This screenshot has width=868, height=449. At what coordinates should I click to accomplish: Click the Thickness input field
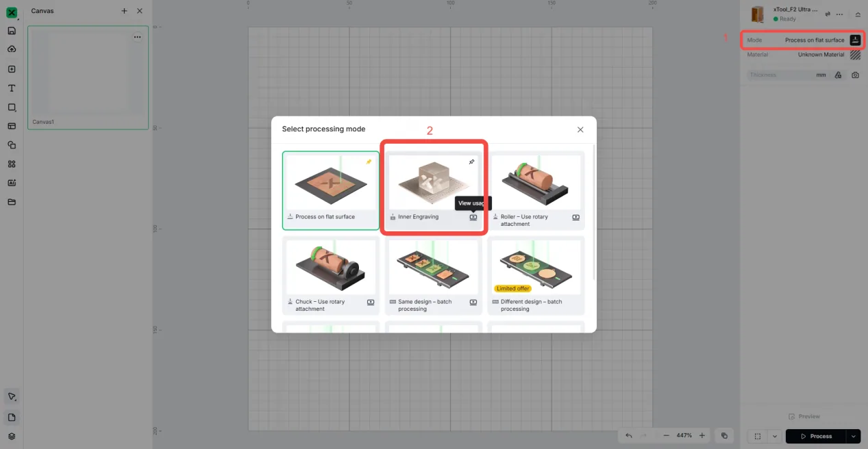(x=788, y=75)
